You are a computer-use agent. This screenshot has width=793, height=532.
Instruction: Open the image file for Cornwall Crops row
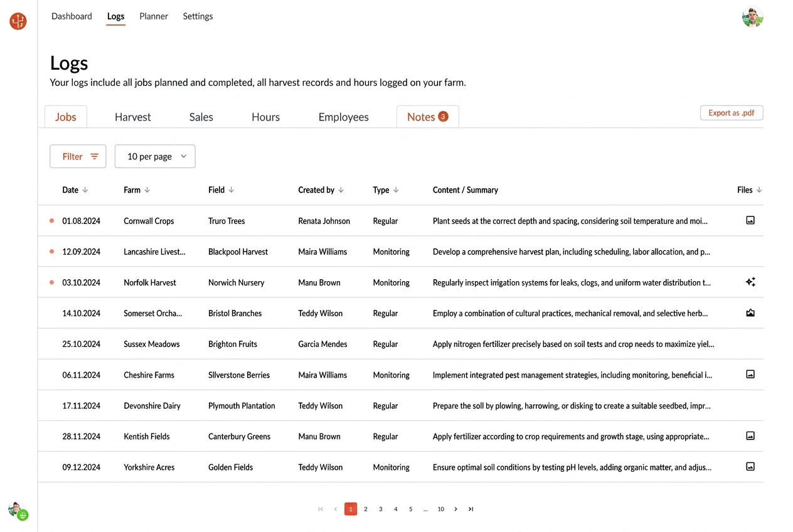750,220
